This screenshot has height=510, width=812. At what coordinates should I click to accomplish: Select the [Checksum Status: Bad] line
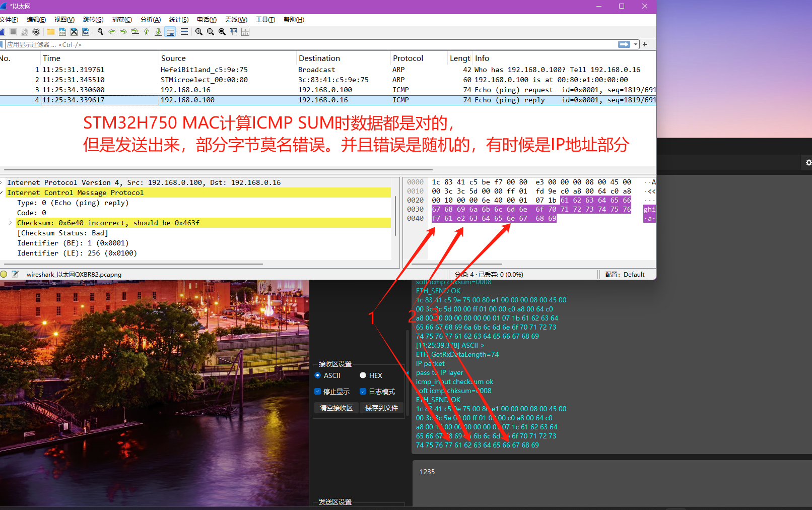click(62, 233)
